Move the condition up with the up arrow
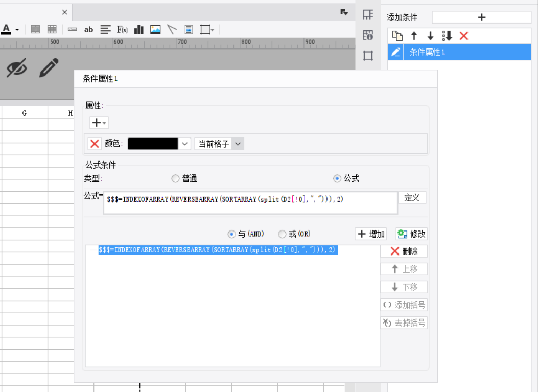 (414, 36)
